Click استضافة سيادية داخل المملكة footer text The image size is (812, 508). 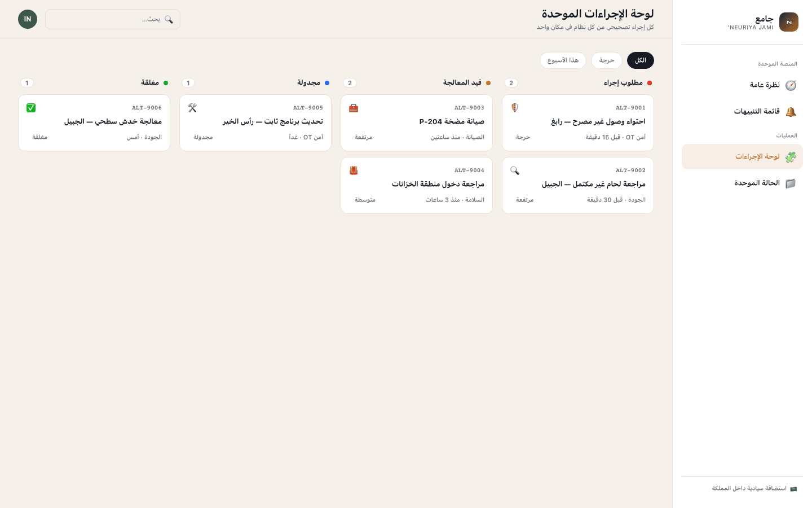(749, 489)
